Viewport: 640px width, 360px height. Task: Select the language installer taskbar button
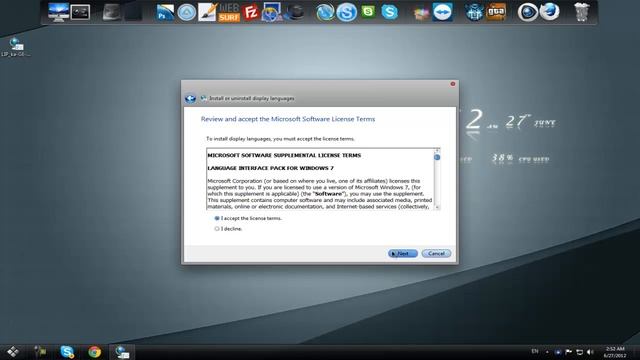tap(122, 352)
